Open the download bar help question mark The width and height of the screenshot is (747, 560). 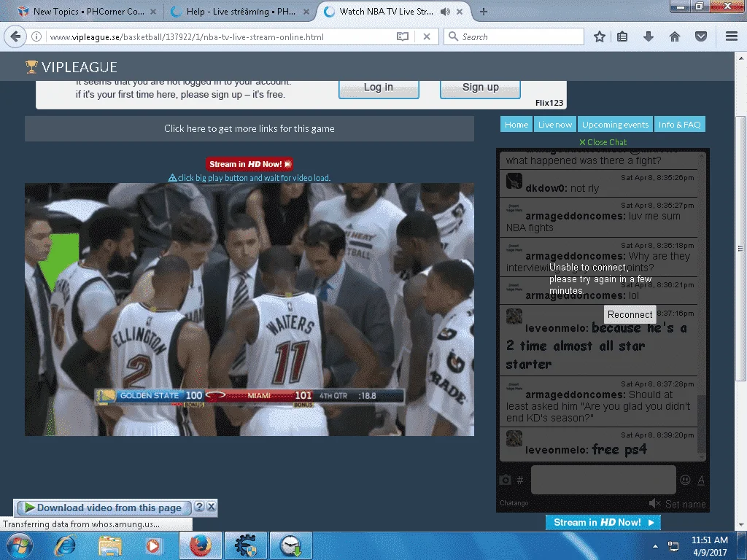tap(199, 507)
